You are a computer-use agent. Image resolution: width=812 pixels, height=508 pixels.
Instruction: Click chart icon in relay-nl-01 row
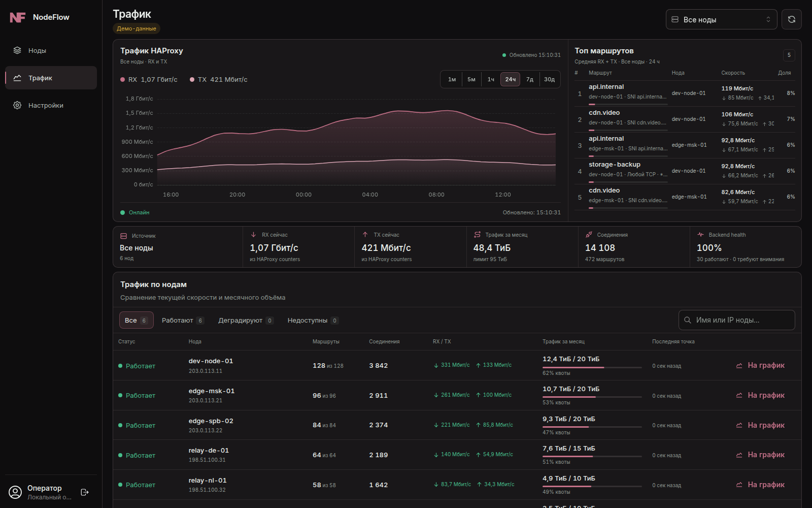click(x=739, y=485)
